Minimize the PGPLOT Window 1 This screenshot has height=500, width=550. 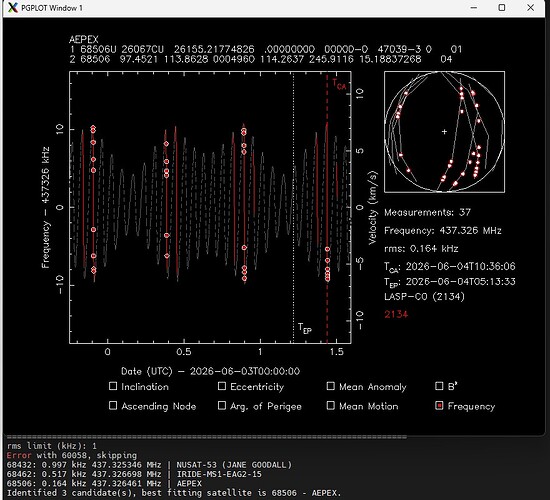[x=474, y=7]
